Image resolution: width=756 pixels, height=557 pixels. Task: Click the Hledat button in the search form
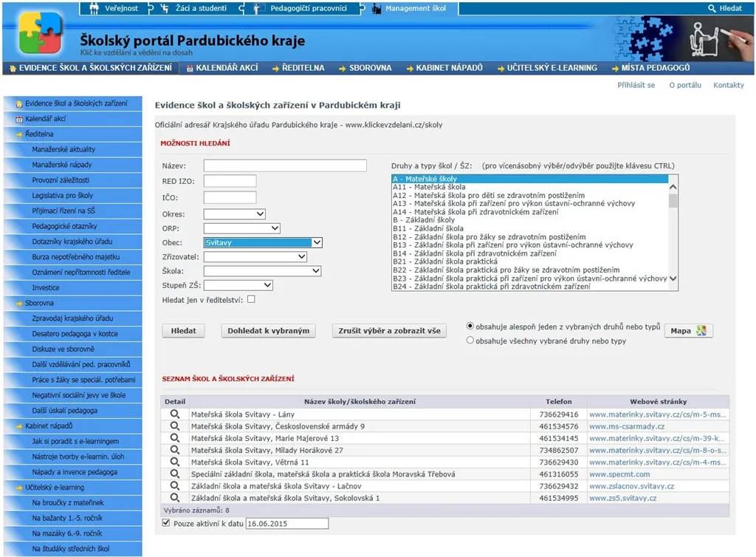click(184, 331)
